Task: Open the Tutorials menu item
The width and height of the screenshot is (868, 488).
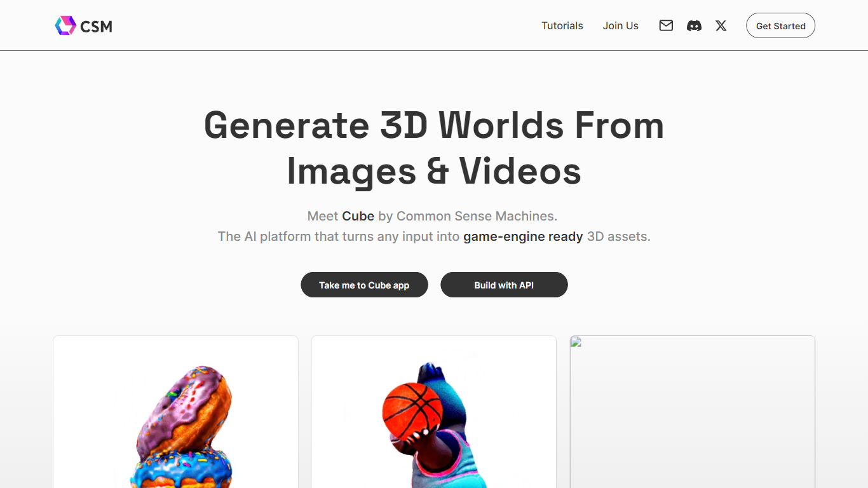Action: pyautogui.click(x=562, y=26)
